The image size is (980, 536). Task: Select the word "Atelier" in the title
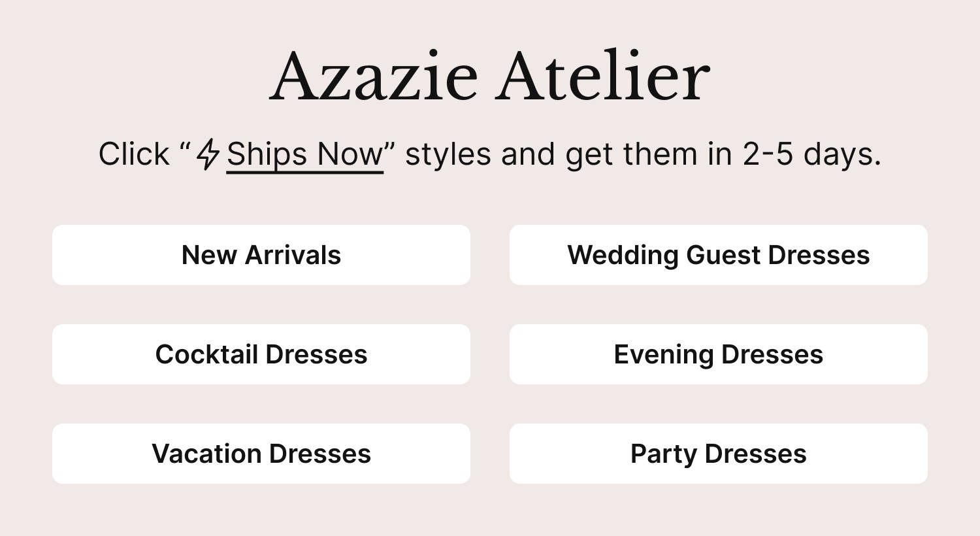pyautogui.click(x=604, y=76)
